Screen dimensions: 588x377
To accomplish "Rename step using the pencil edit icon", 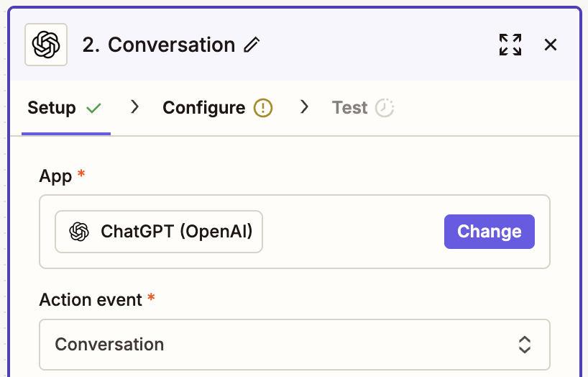I will (x=252, y=45).
